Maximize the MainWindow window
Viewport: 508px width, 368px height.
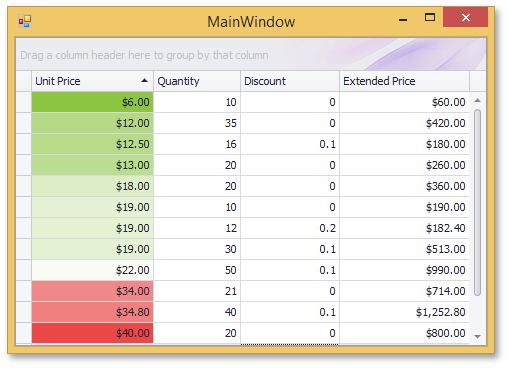(x=430, y=17)
